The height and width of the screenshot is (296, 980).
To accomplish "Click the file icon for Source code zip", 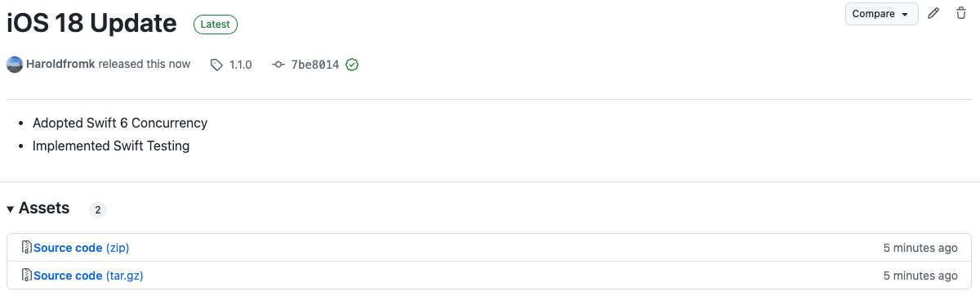I will [x=27, y=248].
